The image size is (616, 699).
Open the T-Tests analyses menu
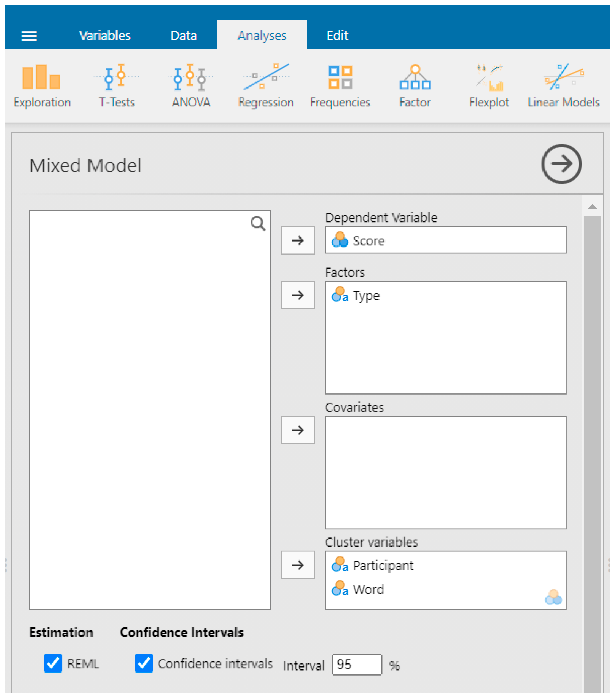point(117,85)
